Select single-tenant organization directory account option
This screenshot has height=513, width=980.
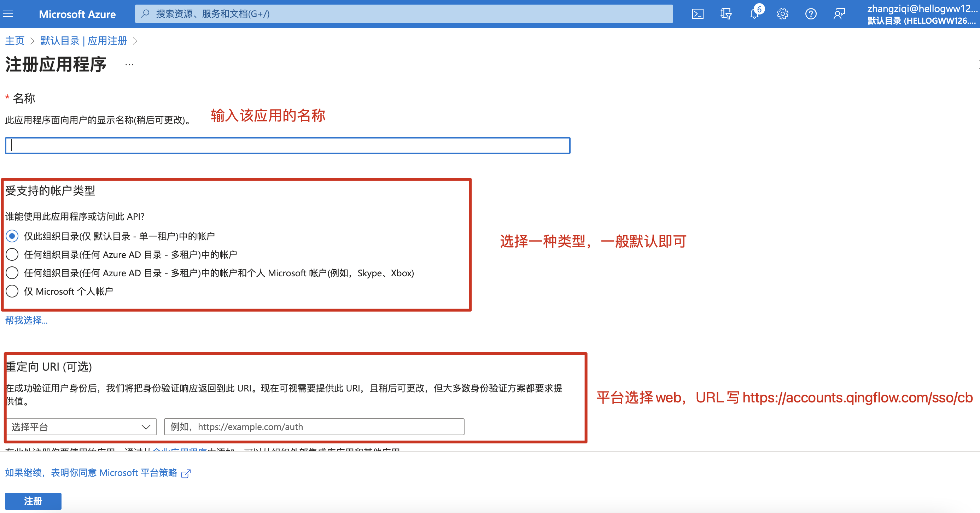click(12, 236)
